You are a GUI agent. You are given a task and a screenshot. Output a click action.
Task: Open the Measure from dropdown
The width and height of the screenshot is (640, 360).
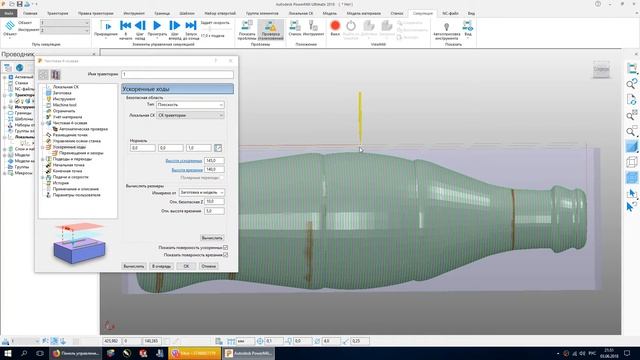(x=202, y=192)
